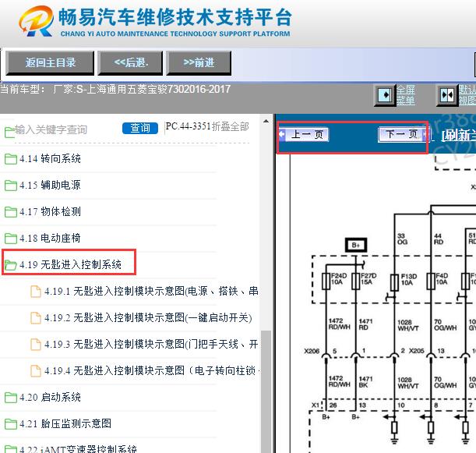Open folder icon of 4.17 物体检测
Viewport: 476px width, 453px height.
point(11,211)
